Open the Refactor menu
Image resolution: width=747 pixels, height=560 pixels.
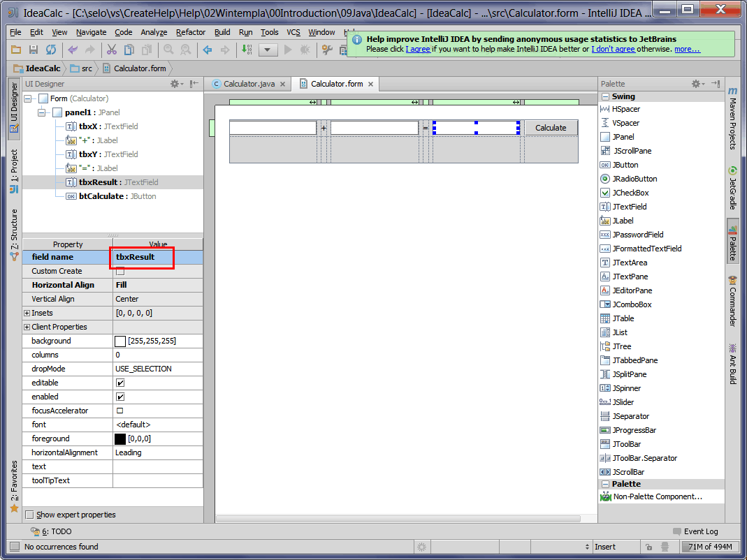(x=191, y=32)
